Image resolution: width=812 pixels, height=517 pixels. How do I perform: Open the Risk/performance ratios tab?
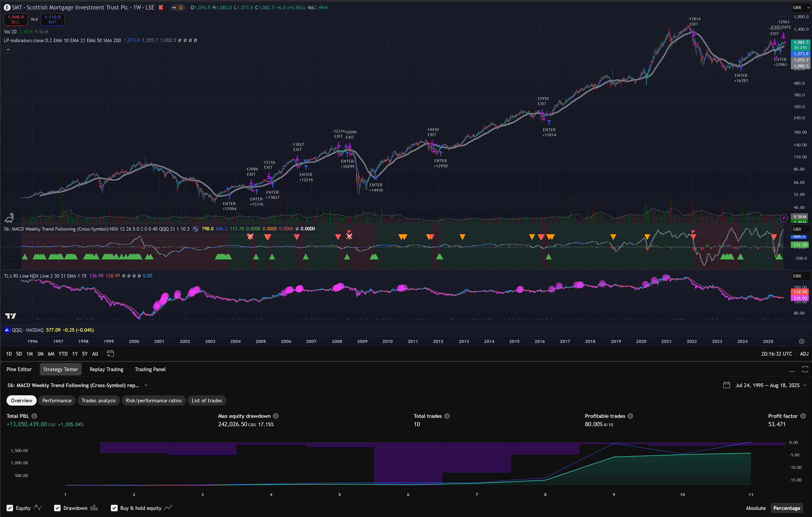154,401
